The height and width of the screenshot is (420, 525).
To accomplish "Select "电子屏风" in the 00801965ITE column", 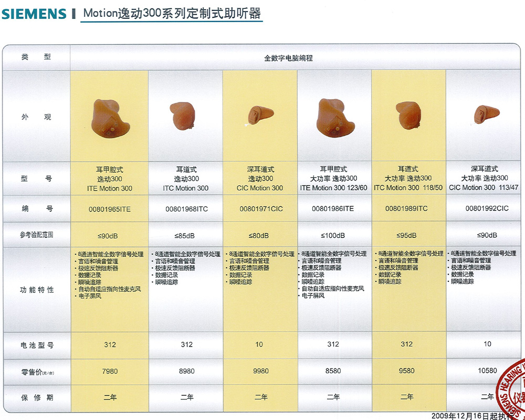I will (89, 296).
